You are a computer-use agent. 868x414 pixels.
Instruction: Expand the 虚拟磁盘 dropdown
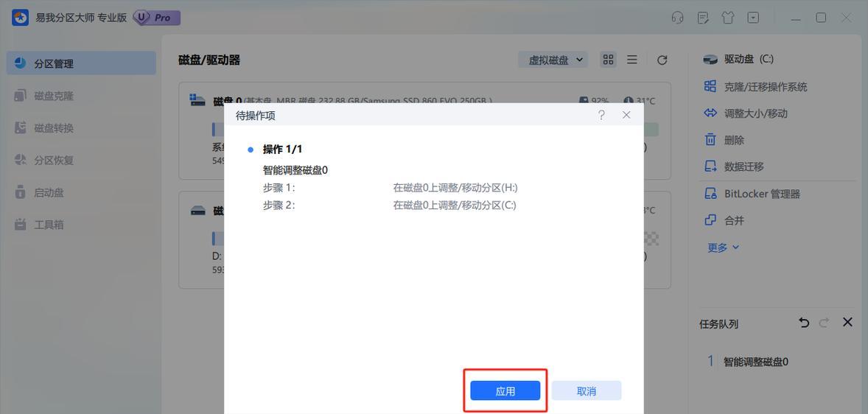coord(553,60)
